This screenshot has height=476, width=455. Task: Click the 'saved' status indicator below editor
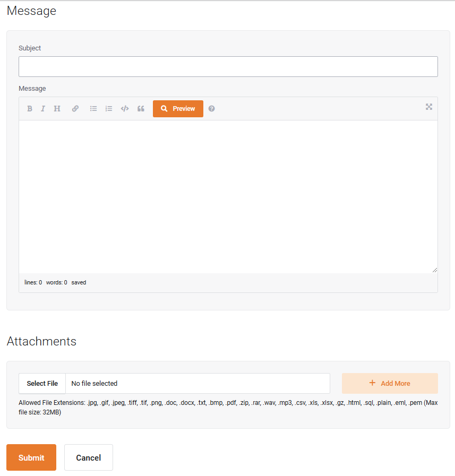point(79,283)
